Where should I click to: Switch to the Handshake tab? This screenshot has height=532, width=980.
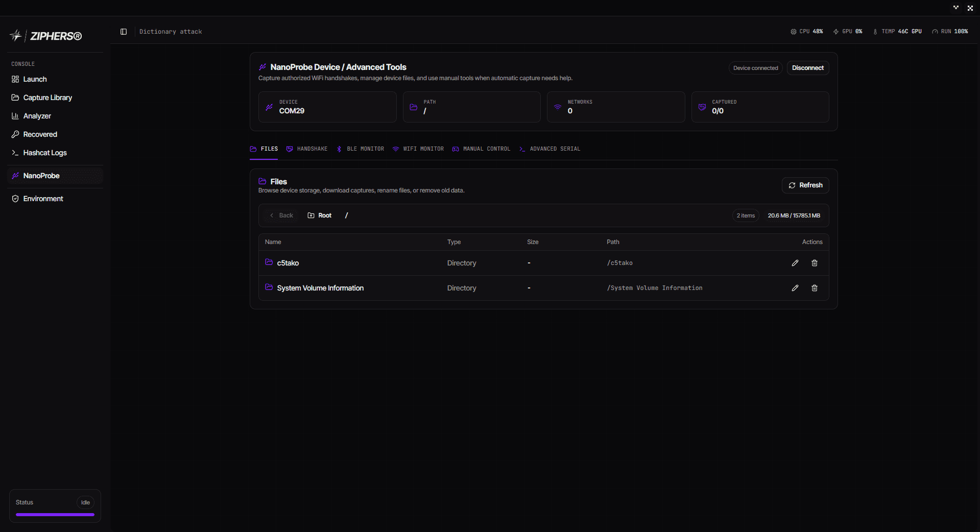click(x=307, y=149)
